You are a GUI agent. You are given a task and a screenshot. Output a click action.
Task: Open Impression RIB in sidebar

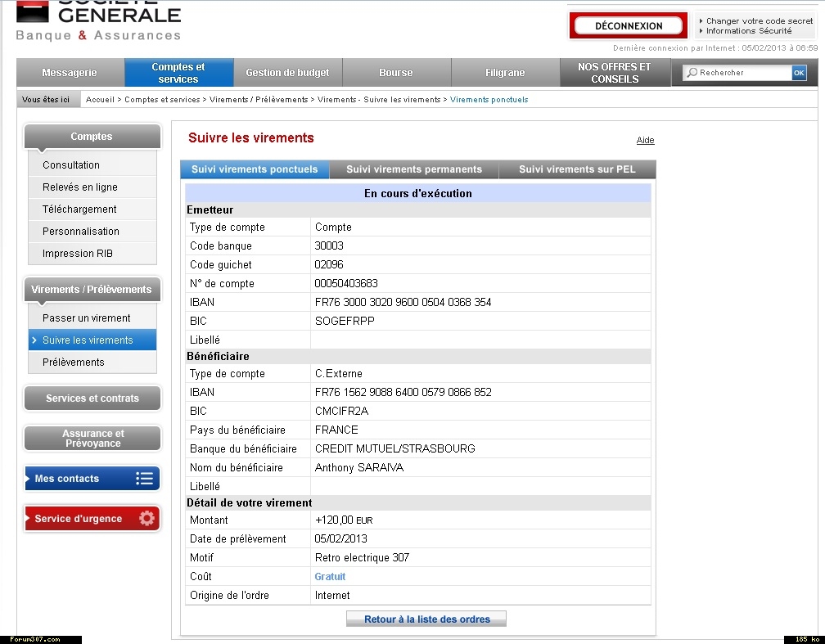78,254
